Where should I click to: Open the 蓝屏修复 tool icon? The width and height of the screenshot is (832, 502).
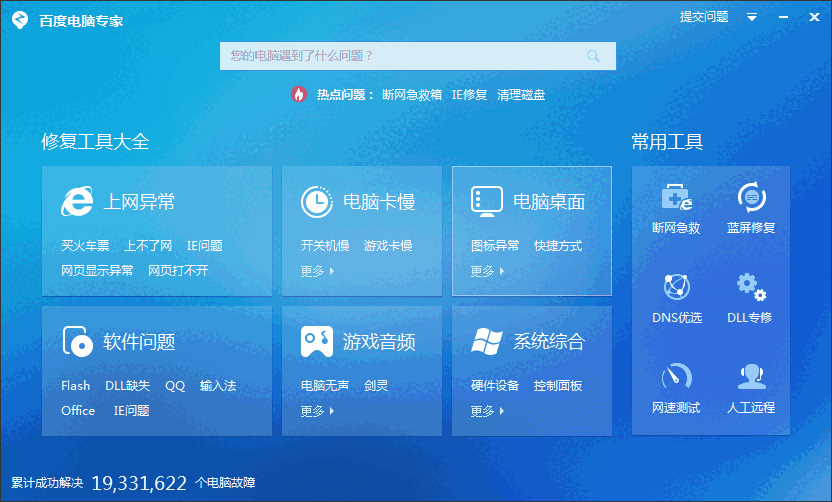click(751, 197)
